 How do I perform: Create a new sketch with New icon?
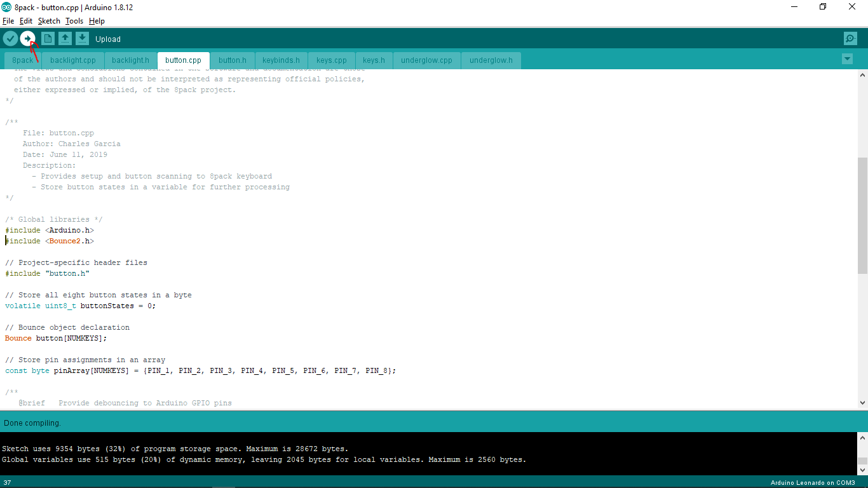pyautogui.click(x=48, y=39)
